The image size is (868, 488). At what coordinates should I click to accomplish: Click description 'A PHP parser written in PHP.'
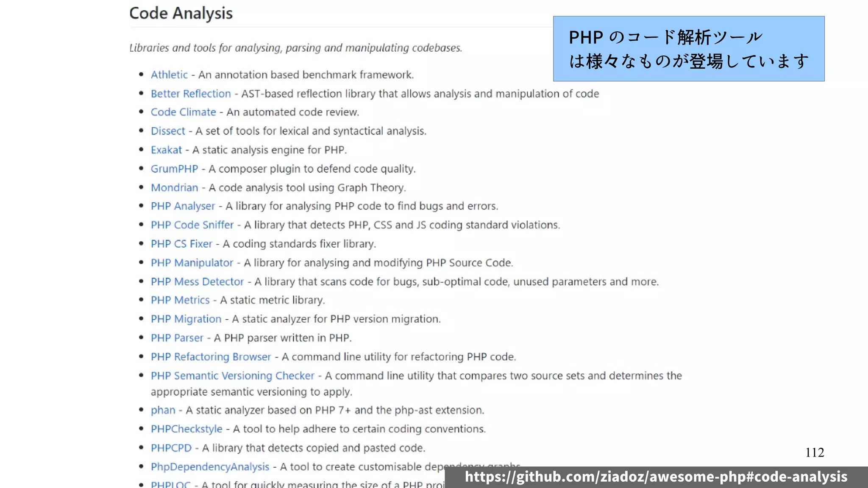[x=283, y=338]
